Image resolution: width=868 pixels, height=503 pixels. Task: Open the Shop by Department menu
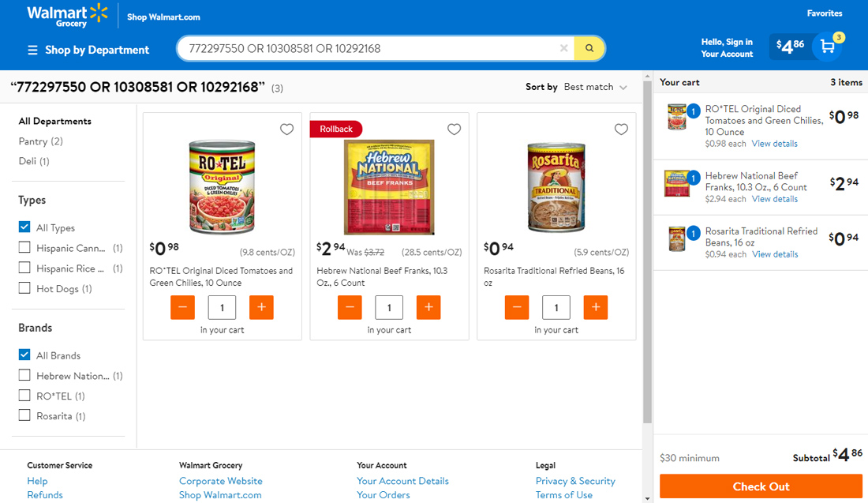88,50
